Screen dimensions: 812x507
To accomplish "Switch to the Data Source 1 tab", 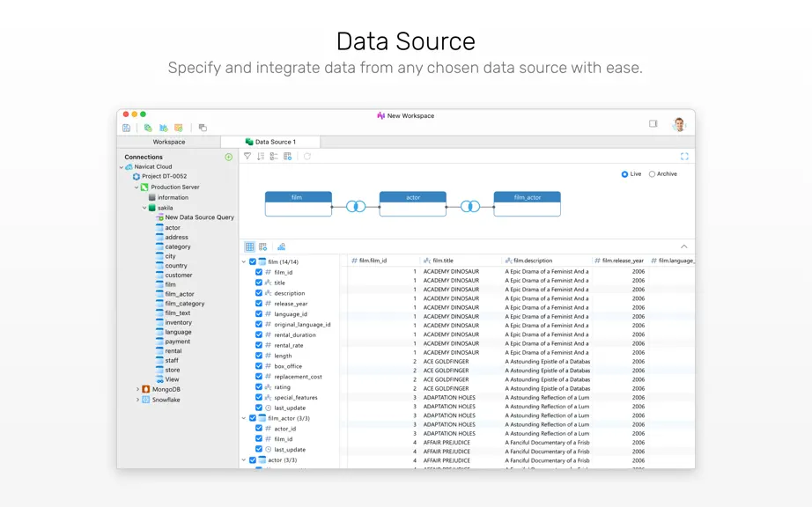I will pos(270,142).
